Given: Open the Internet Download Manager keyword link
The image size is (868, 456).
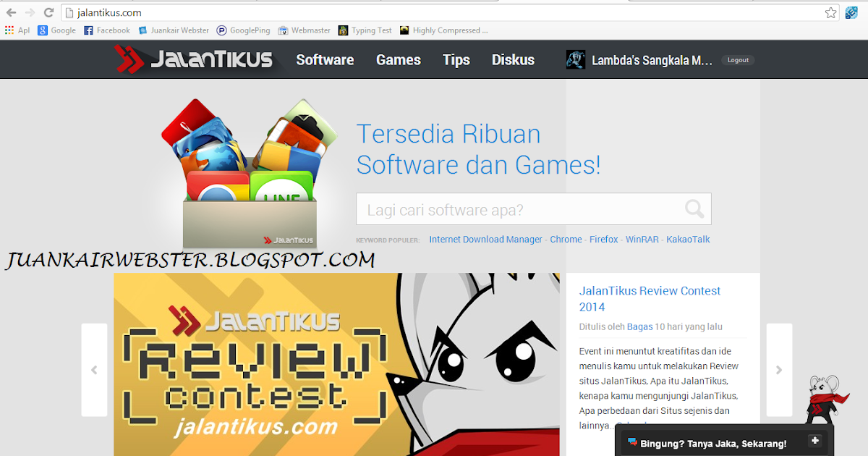Looking at the screenshot, I should [x=485, y=239].
